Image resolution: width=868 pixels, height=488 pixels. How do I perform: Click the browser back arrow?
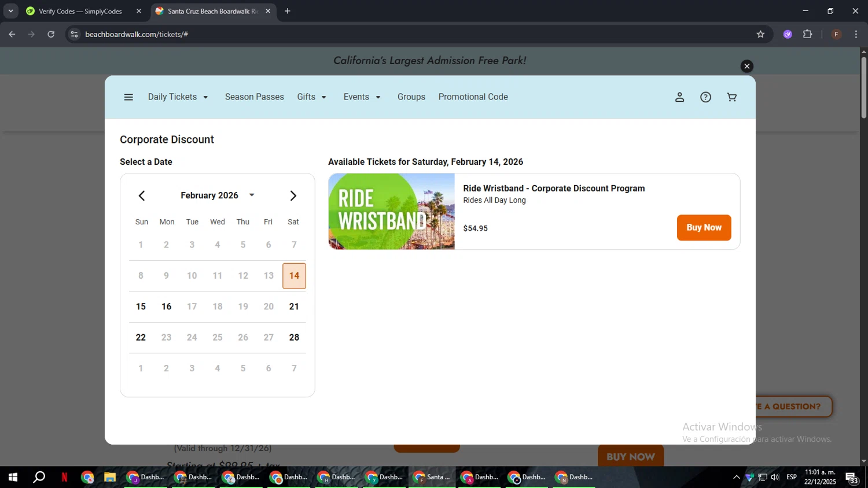[12, 34]
